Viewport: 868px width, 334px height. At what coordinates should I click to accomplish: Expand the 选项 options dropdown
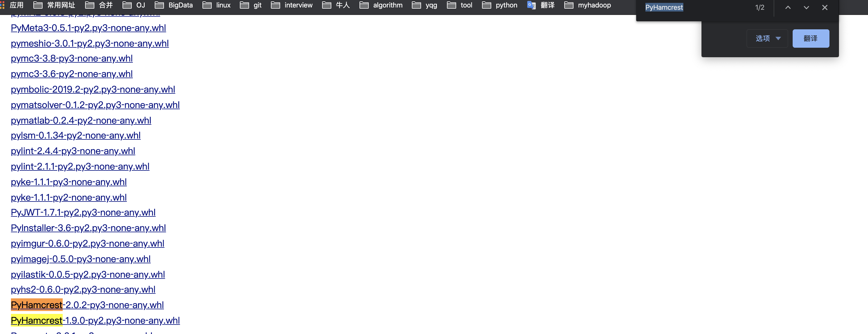[x=767, y=39]
